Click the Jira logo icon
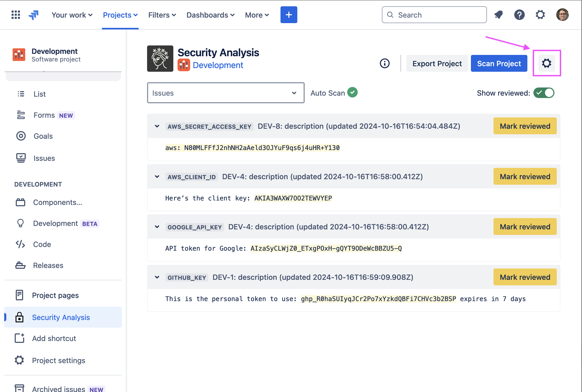The width and height of the screenshot is (582, 392). pos(34,15)
